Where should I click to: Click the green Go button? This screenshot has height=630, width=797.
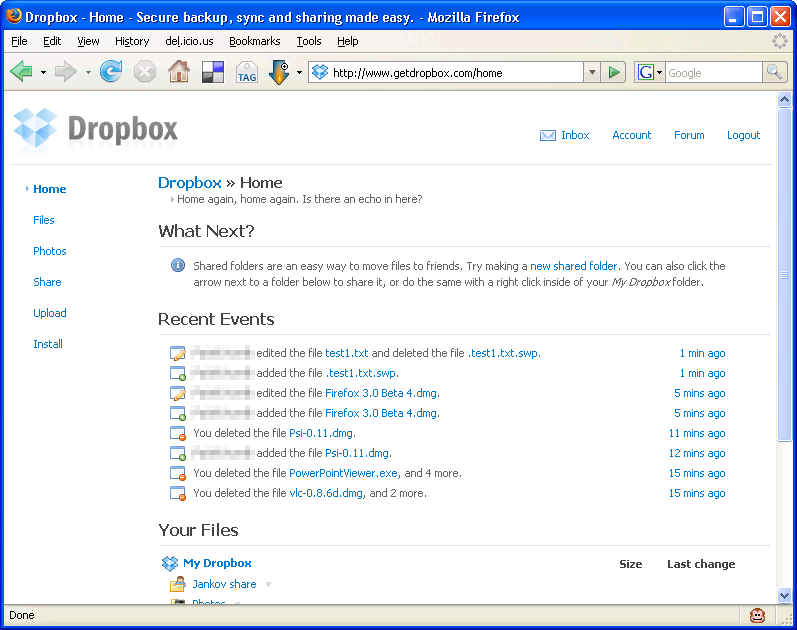pos(614,72)
